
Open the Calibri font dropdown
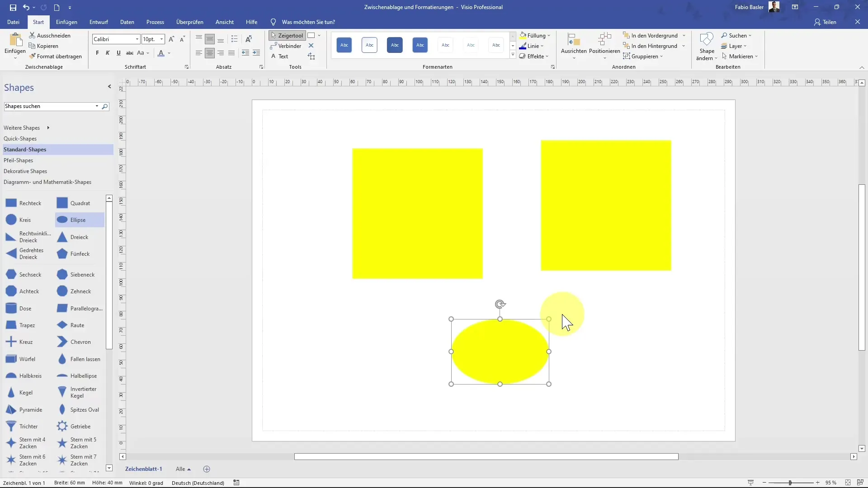(x=137, y=39)
